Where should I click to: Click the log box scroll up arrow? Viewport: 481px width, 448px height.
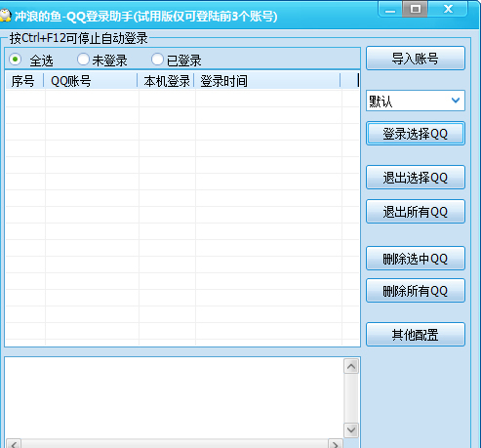(351, 367)
